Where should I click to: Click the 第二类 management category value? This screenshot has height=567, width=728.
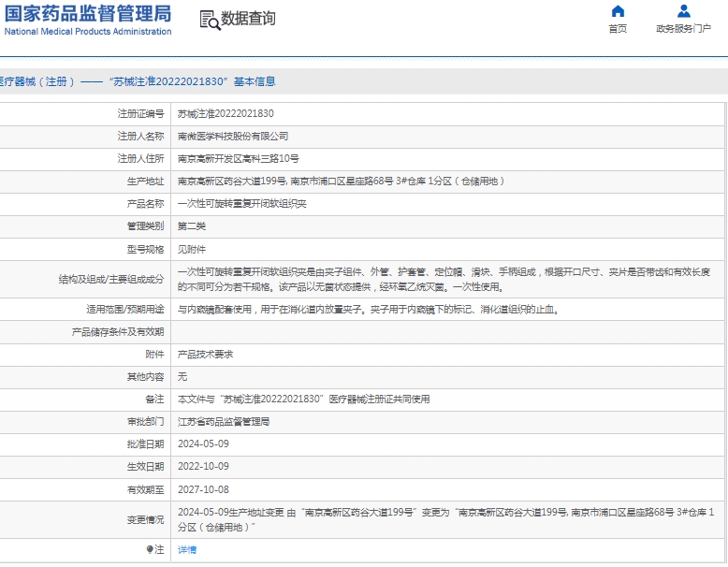pyautogui.click(x=192, y=226)
